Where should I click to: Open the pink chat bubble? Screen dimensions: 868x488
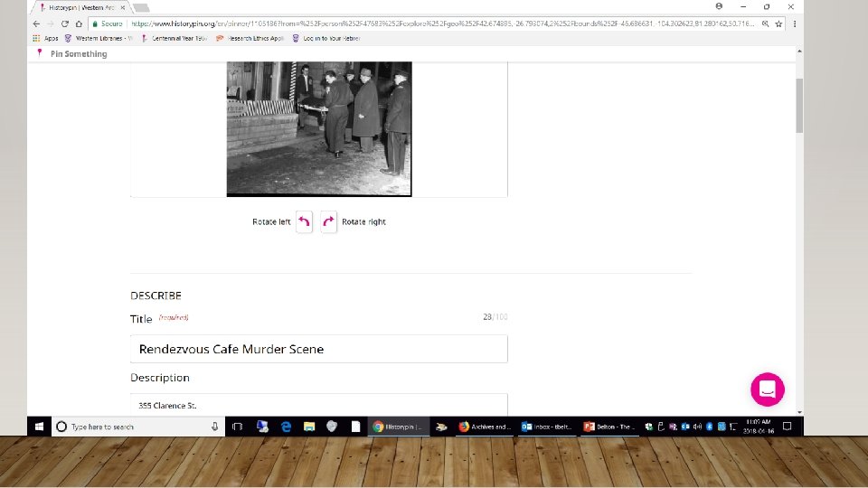[x=768, y=389]
